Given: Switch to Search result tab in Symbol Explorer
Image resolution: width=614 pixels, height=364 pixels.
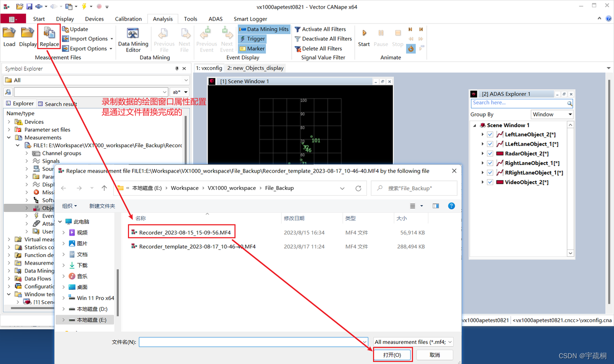Looking at the screenshot, I should click(x=58, y=104).
